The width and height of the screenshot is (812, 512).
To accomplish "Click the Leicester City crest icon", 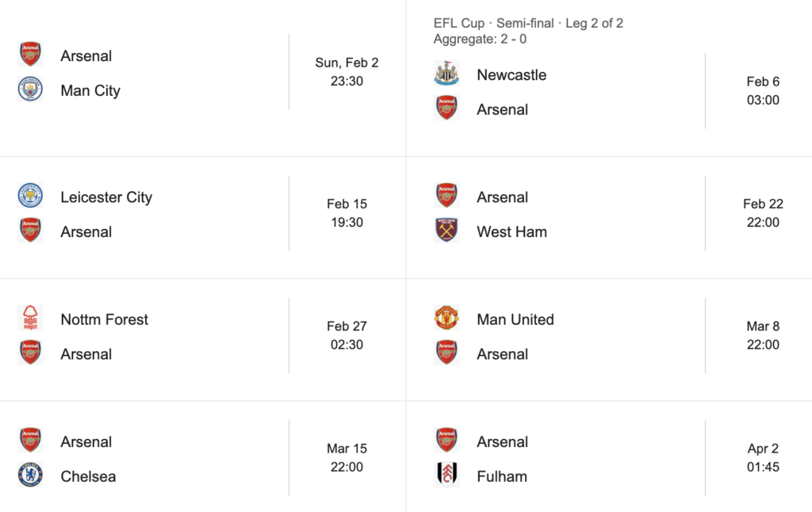I will pyautogui.click(x=30, y=197).
